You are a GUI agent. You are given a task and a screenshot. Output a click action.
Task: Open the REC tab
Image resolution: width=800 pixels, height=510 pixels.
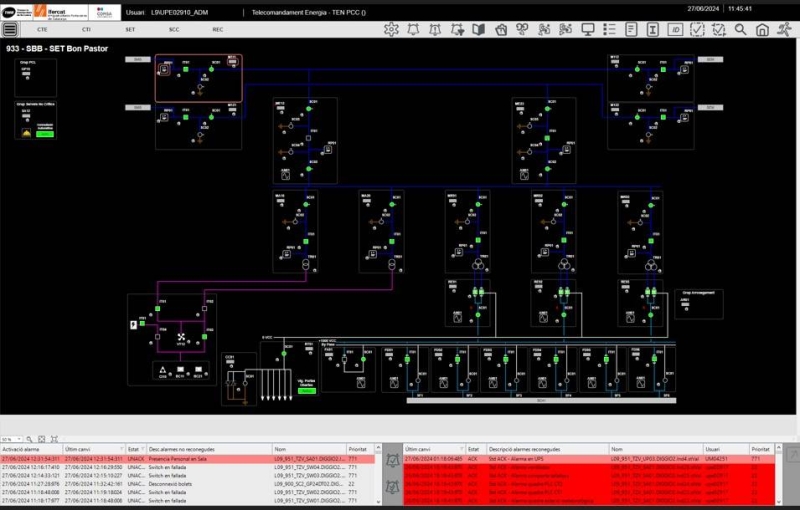click(x=218, y=30)
